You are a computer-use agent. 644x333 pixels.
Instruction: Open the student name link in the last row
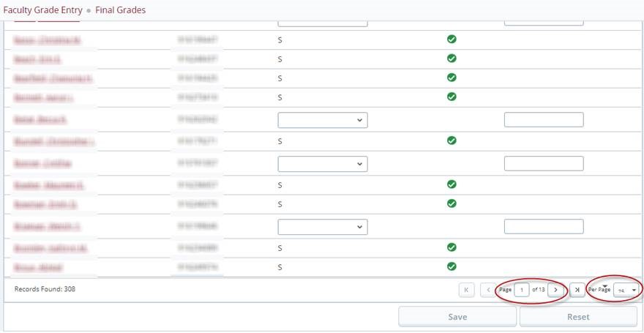pyautogui.click(x=37, y=268)
